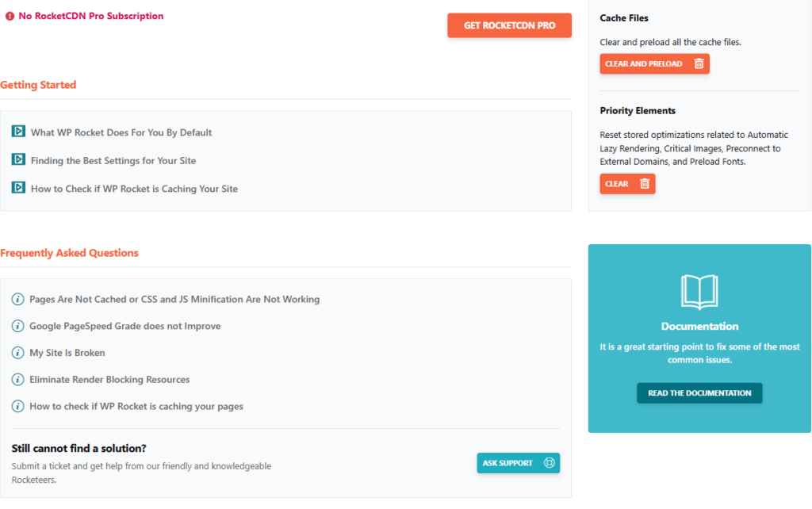The width and height of the screenshot is (812, 509).
Task: Click the Documentation card title
Action: (699, 326)
